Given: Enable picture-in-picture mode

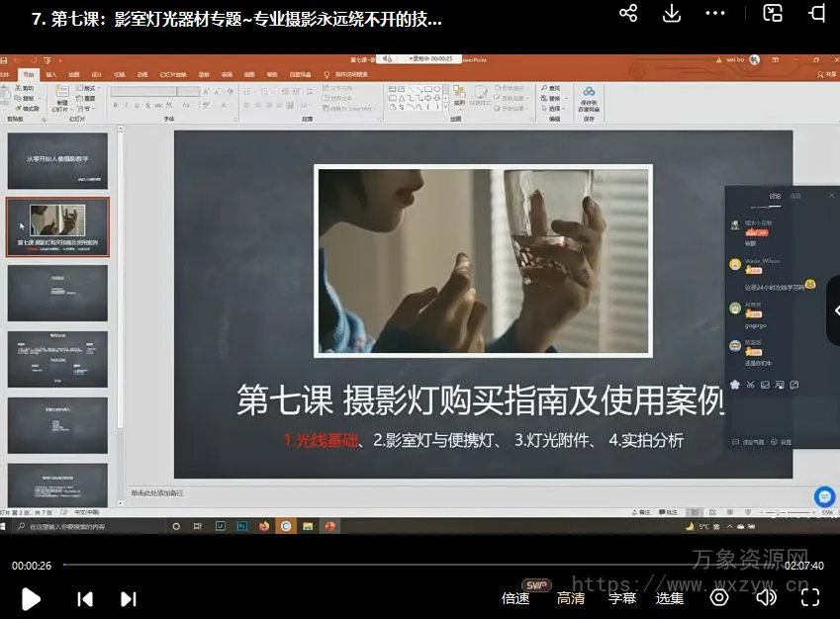Looking at the screenshot, I should (773, 13).
